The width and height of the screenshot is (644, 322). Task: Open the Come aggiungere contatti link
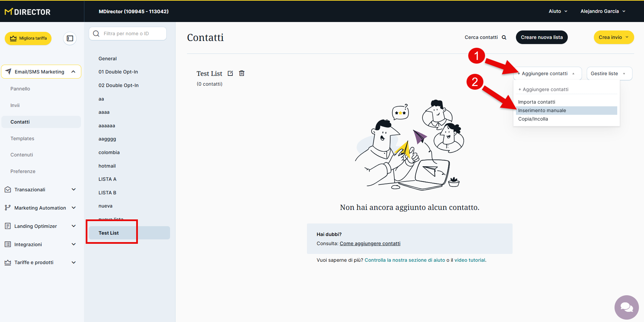(x=370, y=243)
